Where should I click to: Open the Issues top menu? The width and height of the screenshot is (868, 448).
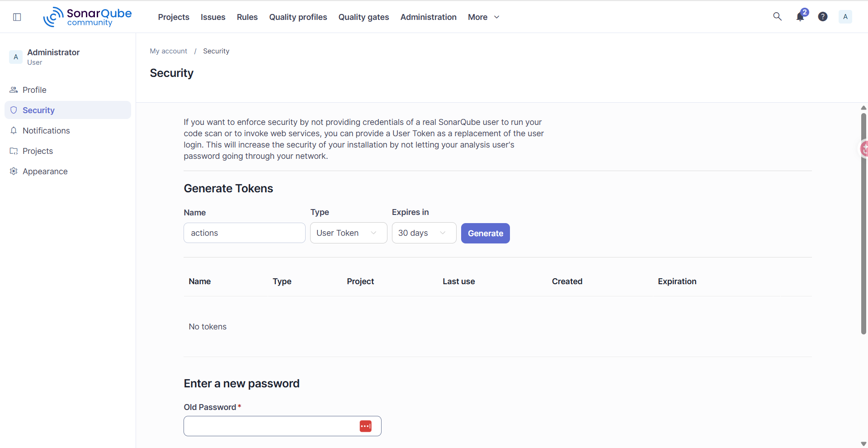point(213,17)
